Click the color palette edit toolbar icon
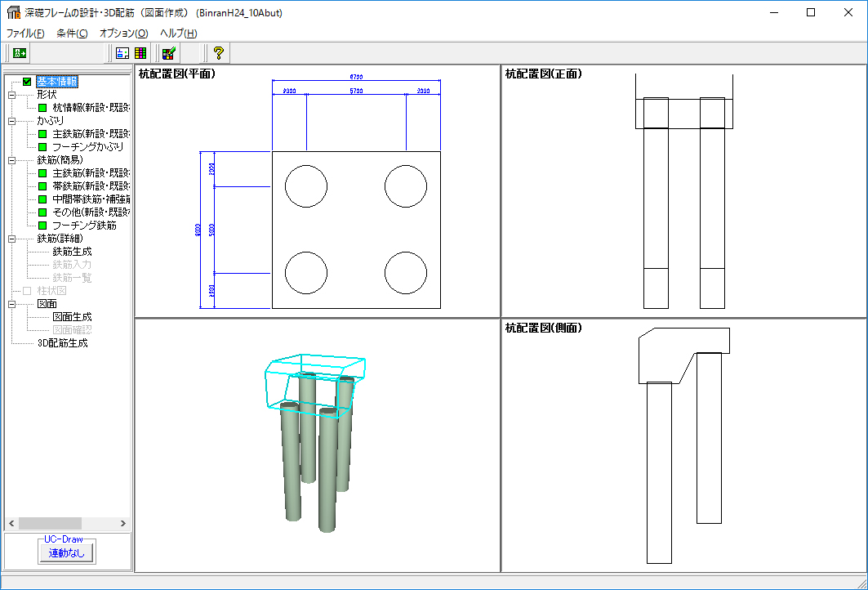Screen dimensions: 868x590 169,53
